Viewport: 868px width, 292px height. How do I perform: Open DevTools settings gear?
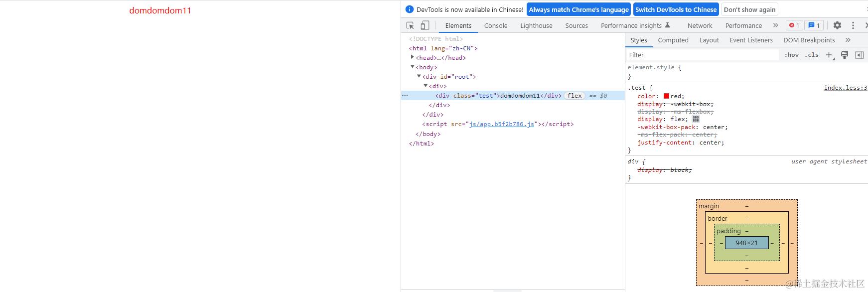[x=837, y=25]
